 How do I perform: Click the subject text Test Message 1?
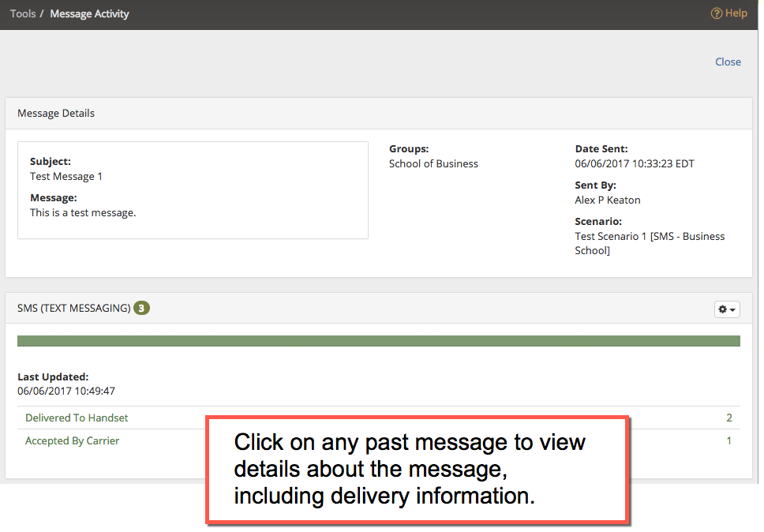click(x=66, y=176)
